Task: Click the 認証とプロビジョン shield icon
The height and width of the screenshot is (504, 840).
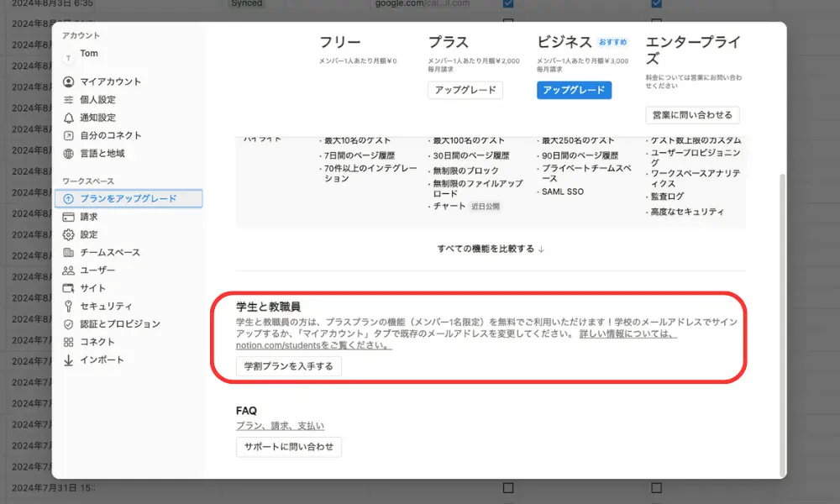Action: (x=69, y=324)
